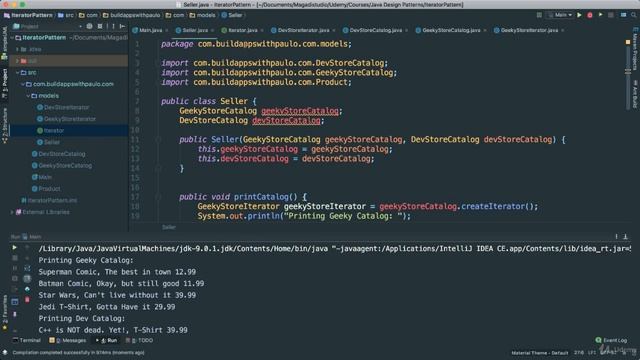
Task: Select Product class in project tree
Action: pos(46,189)
